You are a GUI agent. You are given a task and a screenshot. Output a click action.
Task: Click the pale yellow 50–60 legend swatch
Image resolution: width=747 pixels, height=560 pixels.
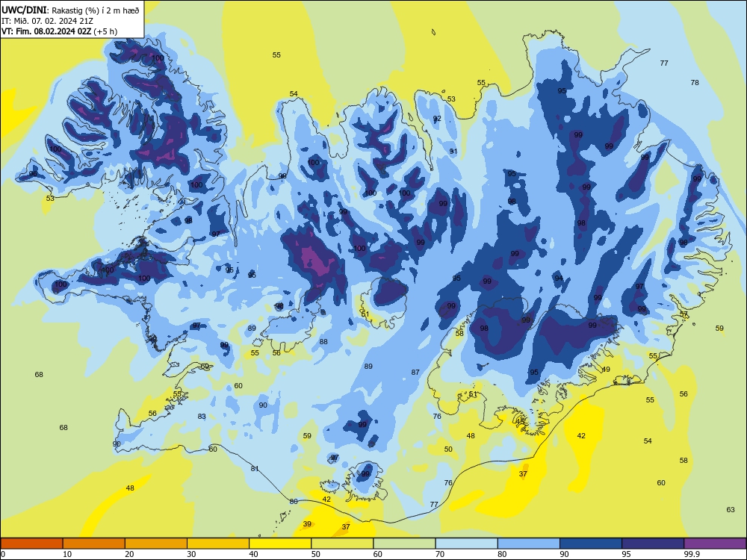click(342, 544)
